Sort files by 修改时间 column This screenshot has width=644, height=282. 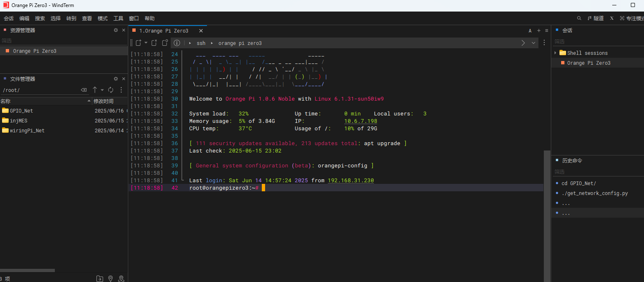(x=110, y=101)
